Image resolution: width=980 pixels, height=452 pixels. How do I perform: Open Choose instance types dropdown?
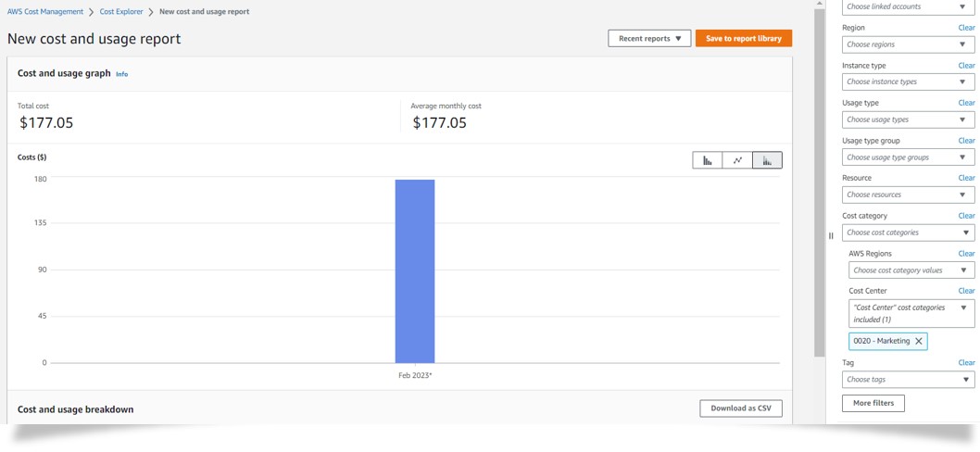(x=908, y=82)
